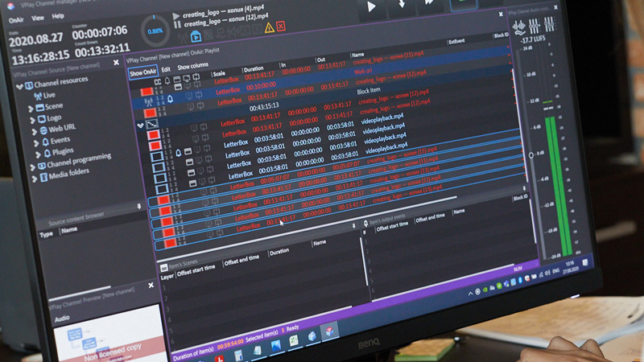
Task: Click the Audio label in Preview panel
Action: pos(62,318)
